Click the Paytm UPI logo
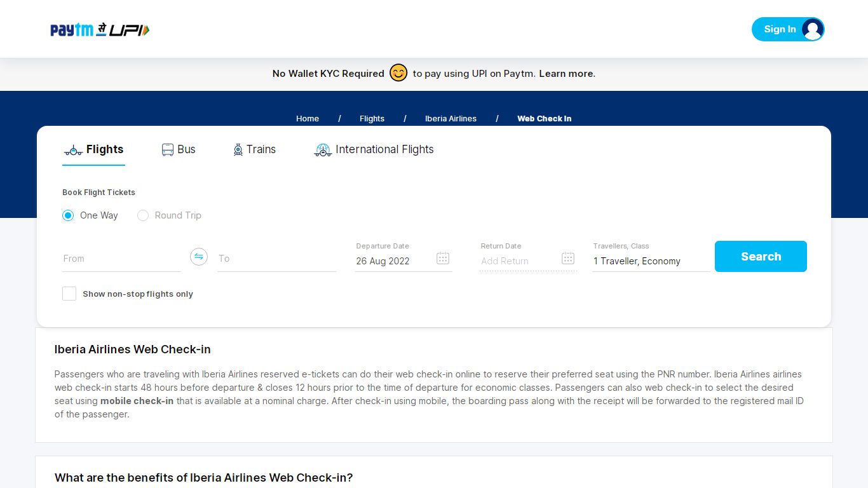The height and width of the screenshot is (488, 868). tap(100, 30)
